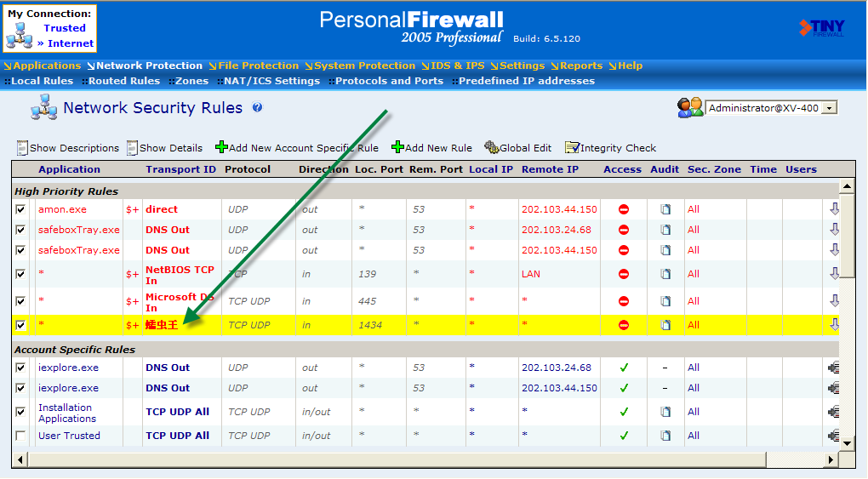The image size is (868, 479).
Task: Run Integrity Check
Action: tap(611, 148)
